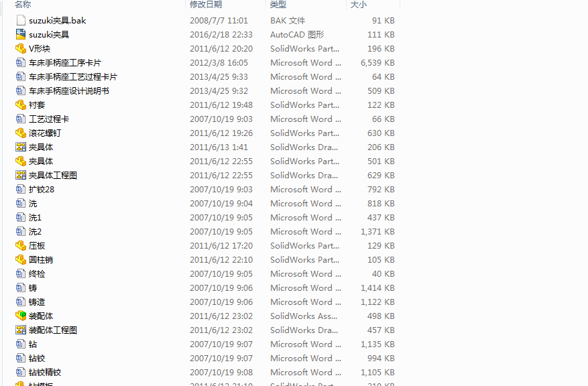
Task: Click the SolidWorks part icon of 圆柱销
Action: click(21, 260)
